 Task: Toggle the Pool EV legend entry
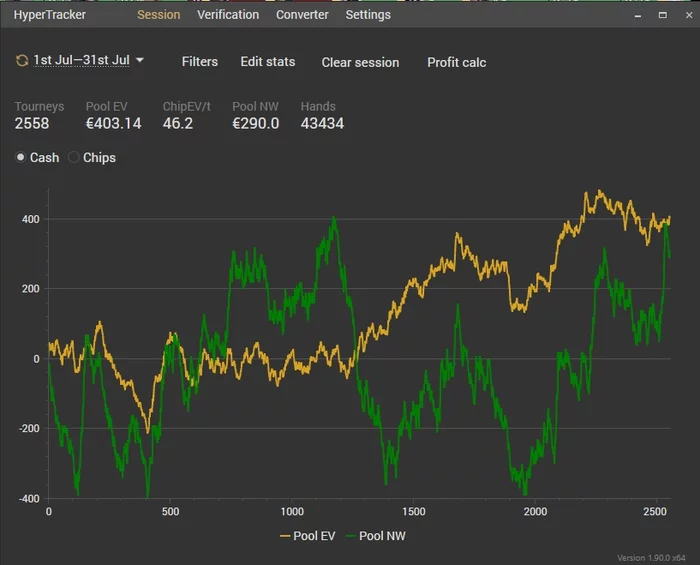[307, 536]
